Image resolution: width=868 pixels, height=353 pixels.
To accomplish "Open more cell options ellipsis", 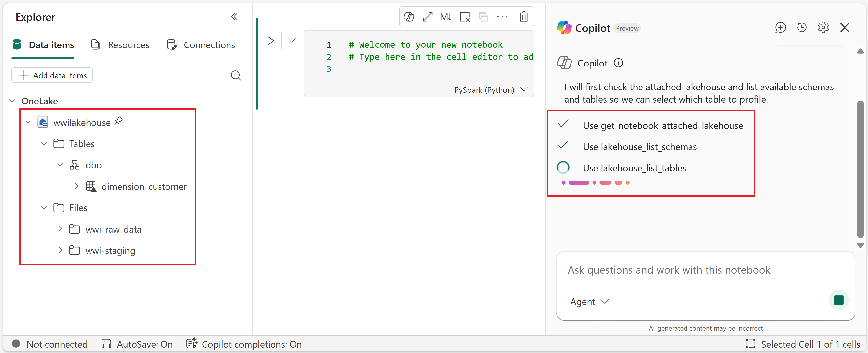I will [x=502, y=17].
